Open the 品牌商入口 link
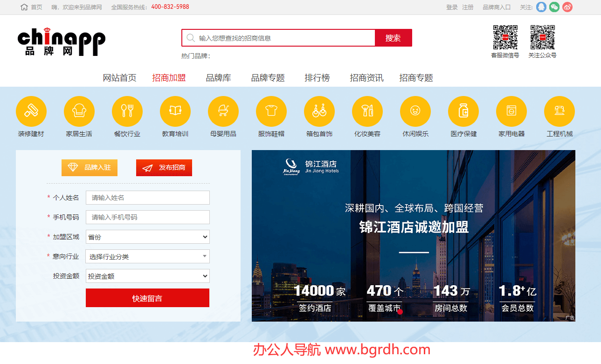601x364 pixels. [x=497, y=7]
